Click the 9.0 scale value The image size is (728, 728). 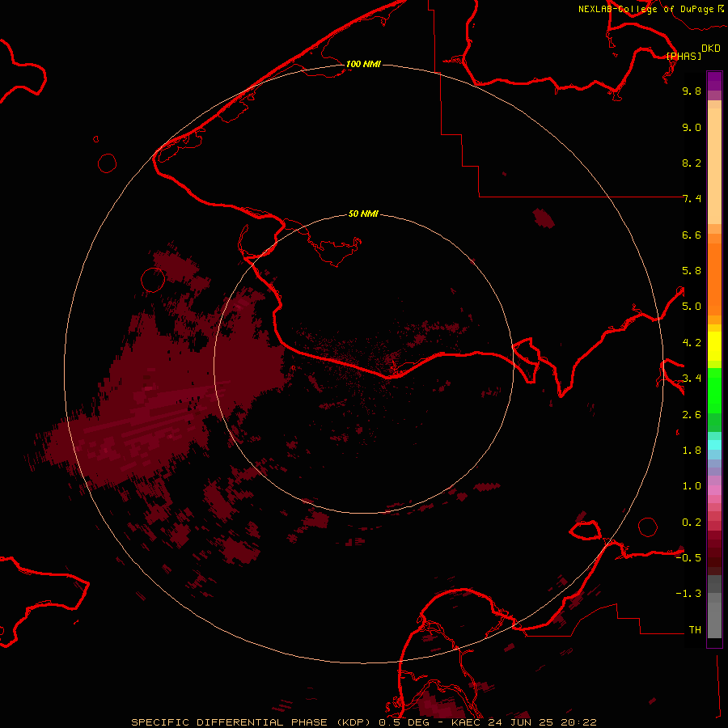click(x=692, y=127)
